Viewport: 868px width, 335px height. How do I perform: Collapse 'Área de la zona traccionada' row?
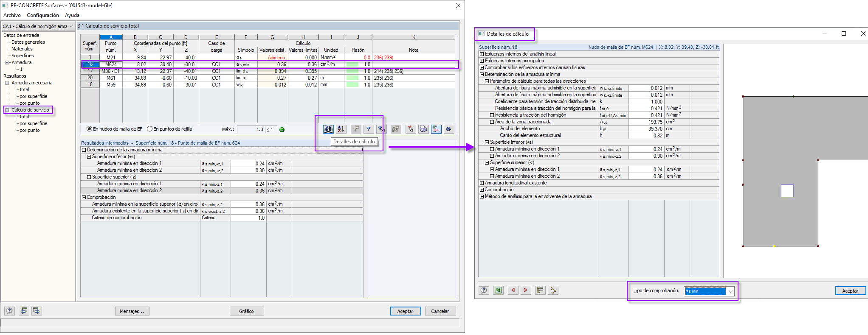pos(492,122)
